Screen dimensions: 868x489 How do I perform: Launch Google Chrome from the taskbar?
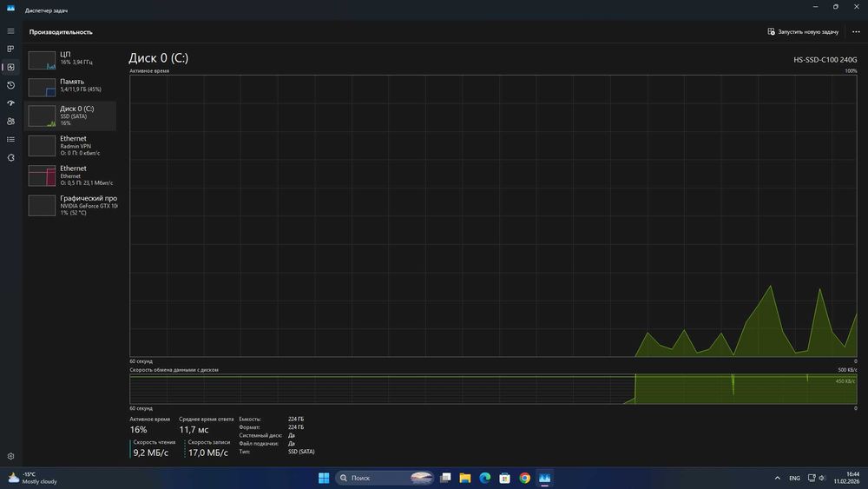pos(525,478)
